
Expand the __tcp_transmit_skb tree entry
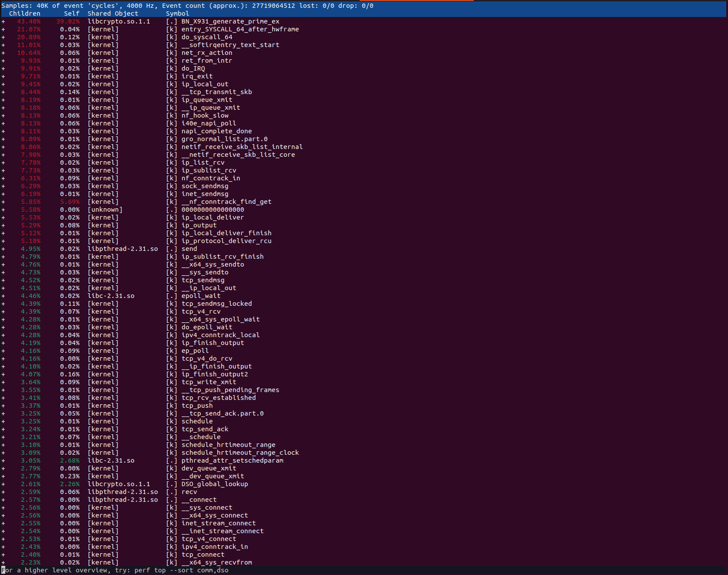click(3, 91)
